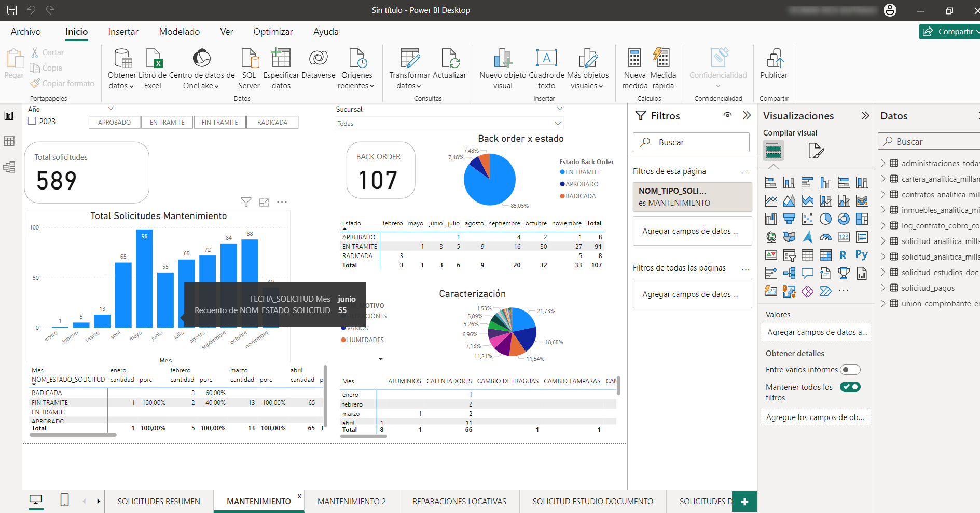Insert a globe map visual

[771, 237]
